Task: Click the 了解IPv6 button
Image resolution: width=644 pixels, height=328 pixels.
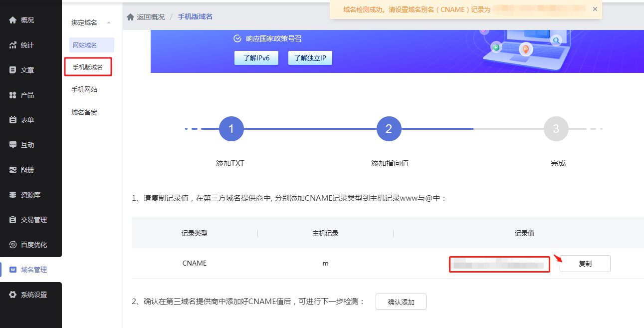Action: click(256, 58)
